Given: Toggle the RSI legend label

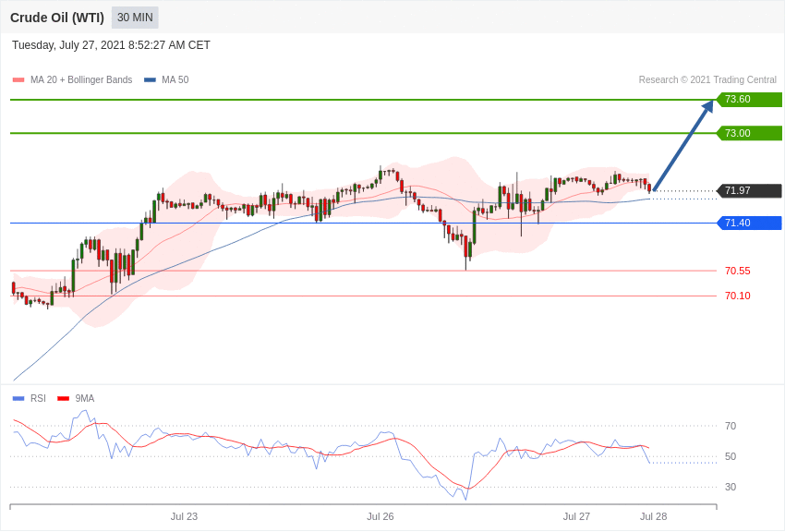Looking at the screenshot, I should 38,399.
